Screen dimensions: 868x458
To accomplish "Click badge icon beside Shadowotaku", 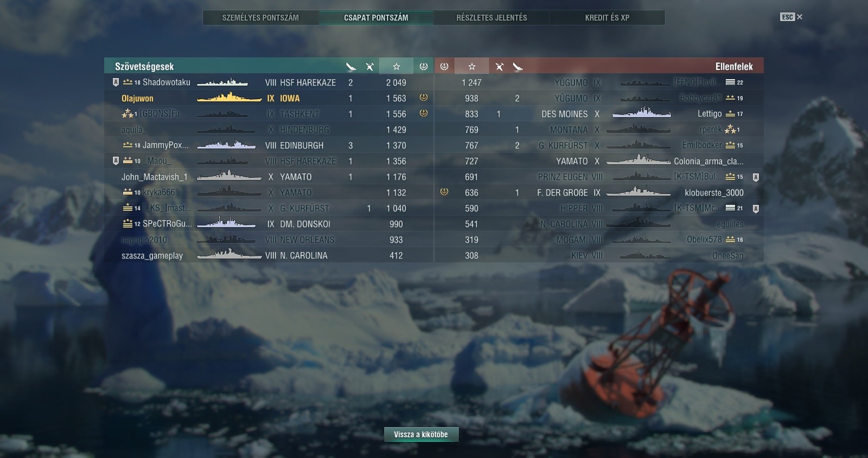I will [115, 82].
